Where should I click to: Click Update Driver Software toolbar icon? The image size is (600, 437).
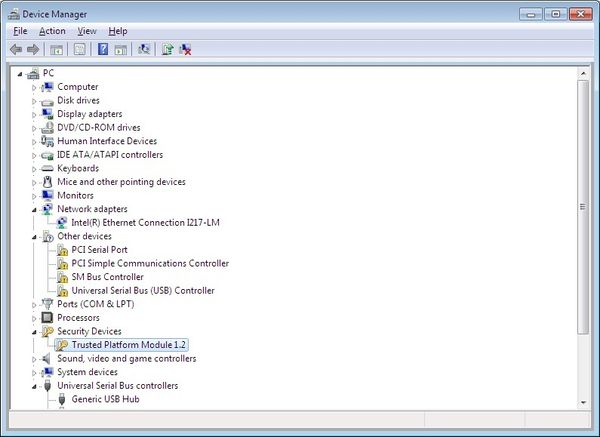click(168, 49)
